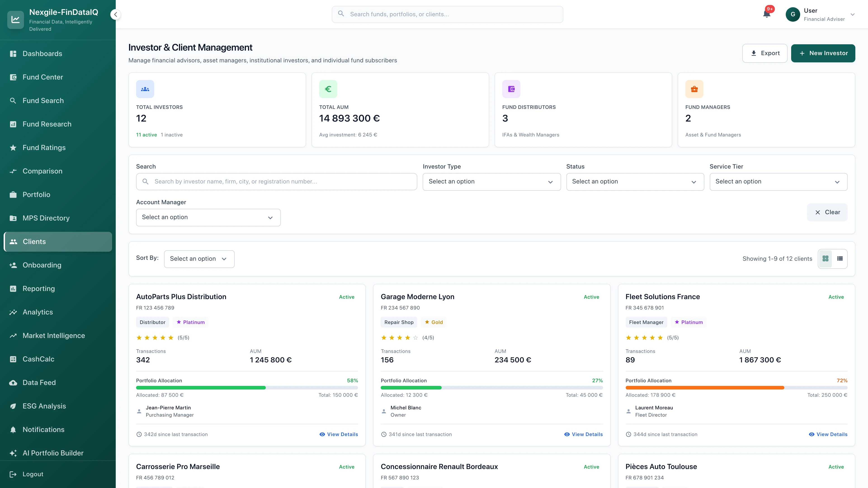Open the AI Portfolio Builder tool
Image resolution: width=868 pixels, height=488 pixels.
pyautogui.click(x=53, y=453)
